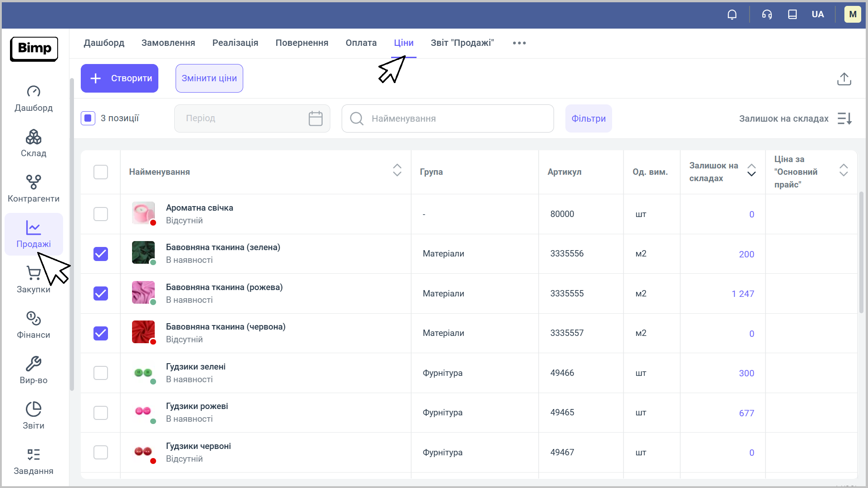Image resolution: width=868 pixels, height=488 pixels.
Task: Open Склад section in the sidebar
Action: pyautogui.click(x=34, y=143)
